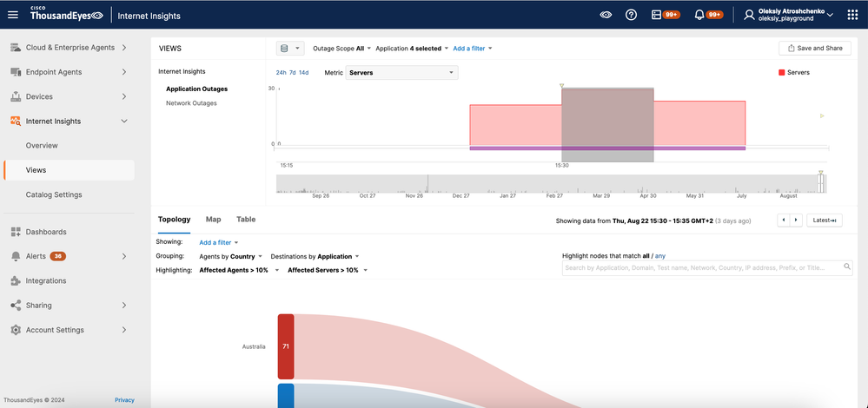Click the Save and Share button

click(814, 48)
